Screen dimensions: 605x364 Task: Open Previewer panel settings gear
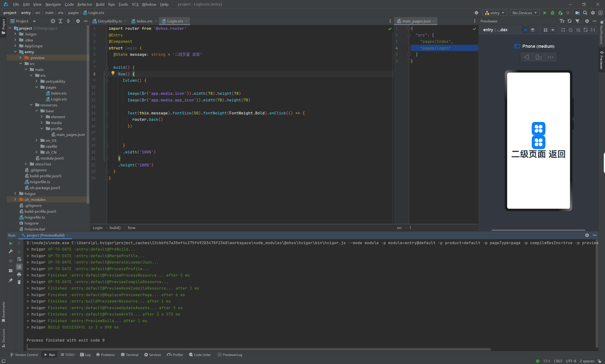click(x=587, y=21)
